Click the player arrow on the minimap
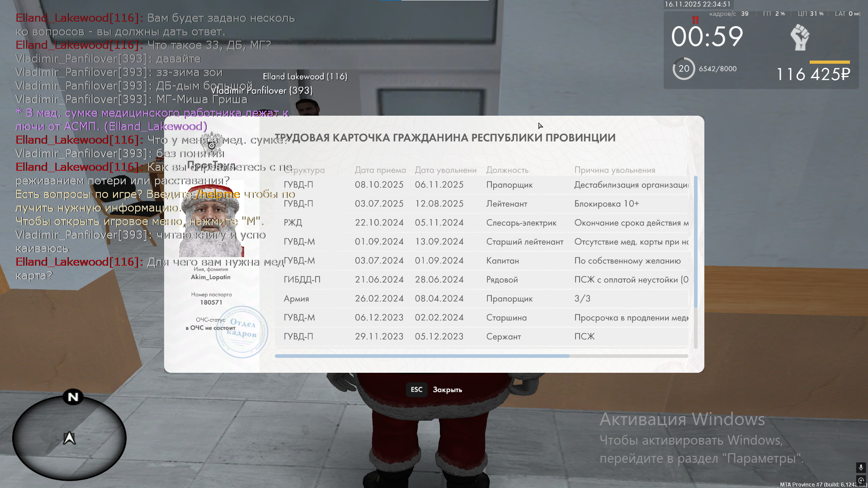This screenshot has height=488, width=868. coord(69,438)
